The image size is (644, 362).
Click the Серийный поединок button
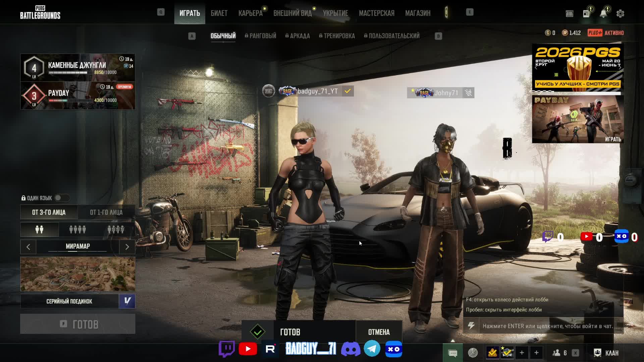click(69, 301)
